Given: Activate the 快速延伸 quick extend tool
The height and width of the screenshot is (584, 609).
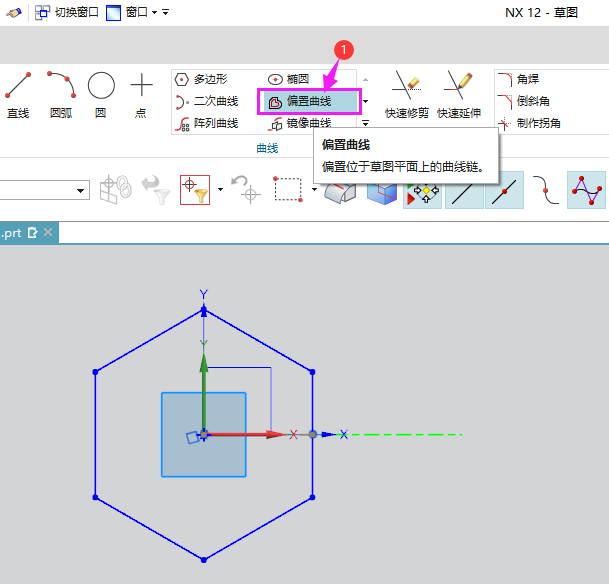Looking at the screenshot, I should 459,93.
